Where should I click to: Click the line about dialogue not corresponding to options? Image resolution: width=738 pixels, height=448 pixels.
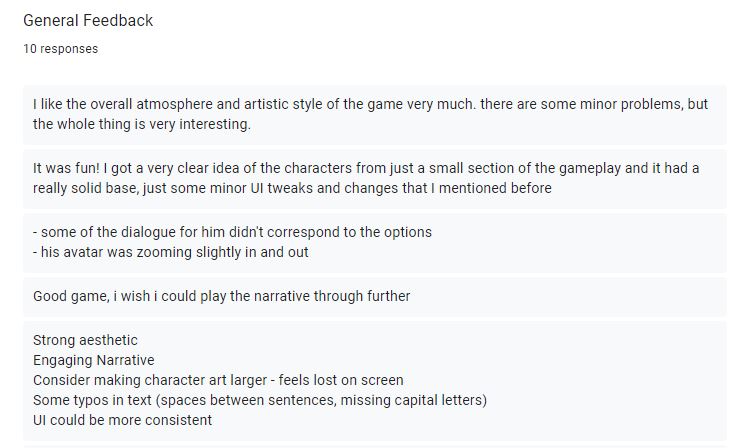tap(233, 232)
